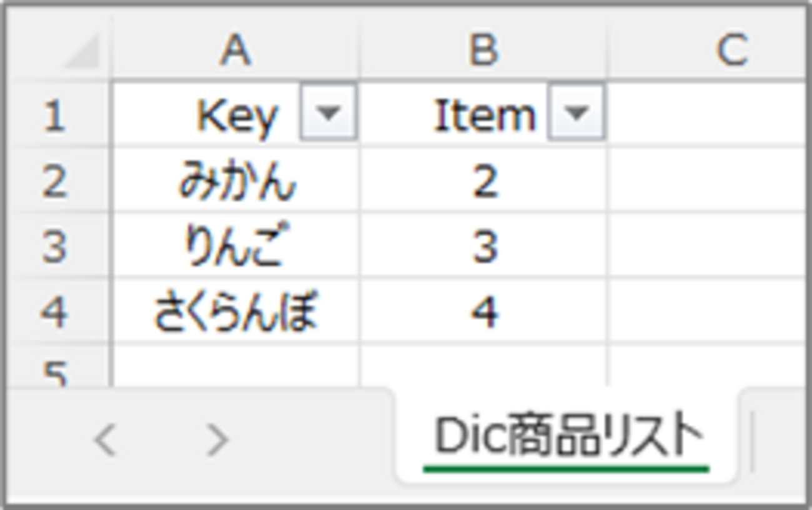Select the cell with value 3
The image size is (812, 510).
click(483, 246)
